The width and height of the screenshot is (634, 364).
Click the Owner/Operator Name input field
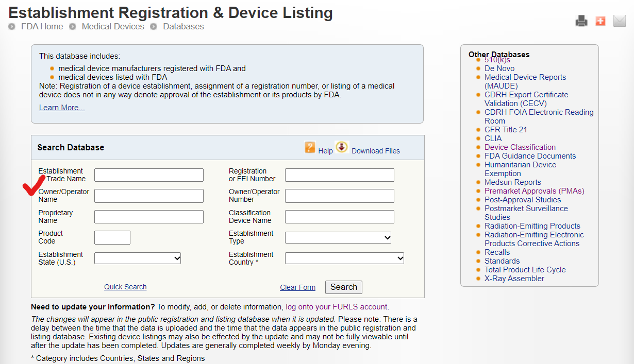[x=149, y=196]
